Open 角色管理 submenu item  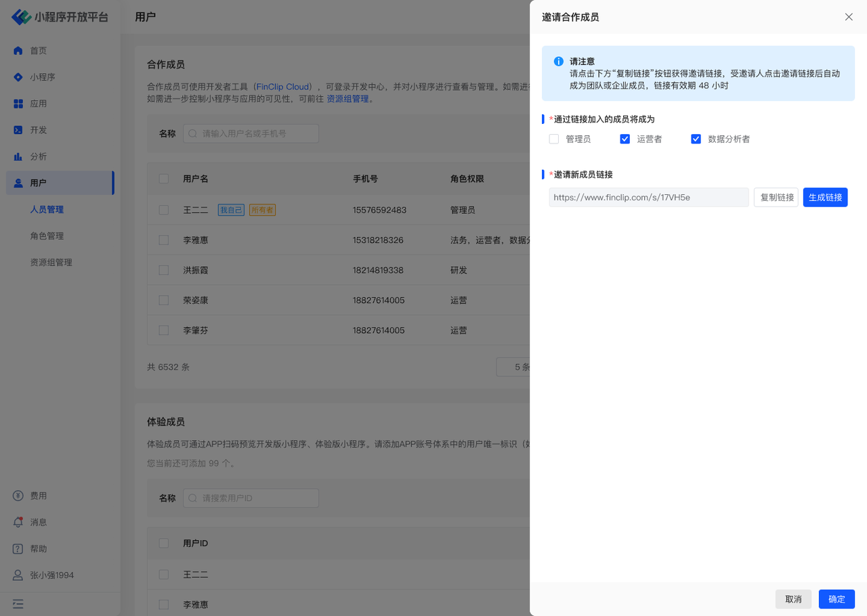(x=47, y=236)
